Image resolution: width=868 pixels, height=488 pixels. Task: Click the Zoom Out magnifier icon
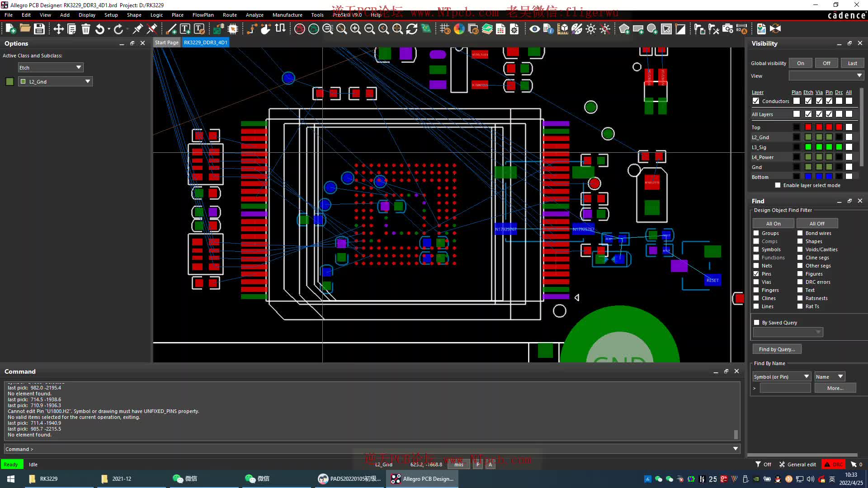(x=369, y=29)
